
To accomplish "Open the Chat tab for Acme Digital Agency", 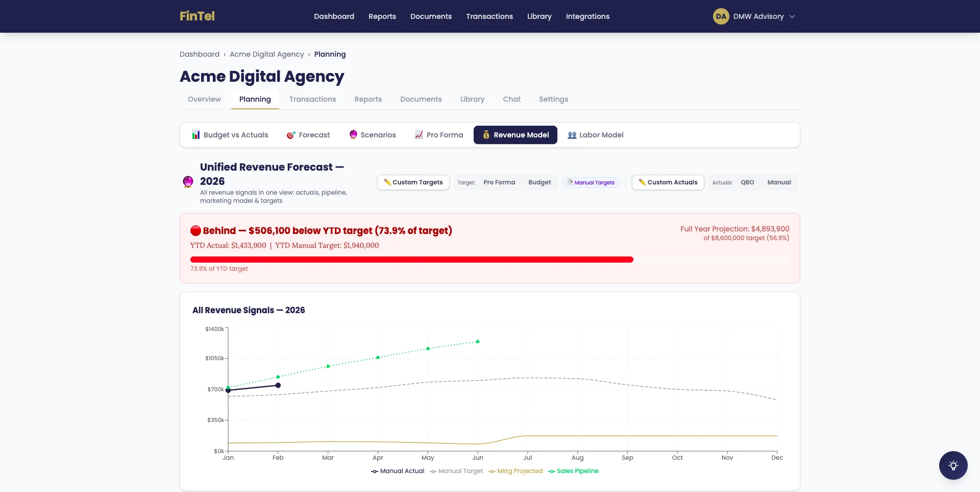I will click(511, 99).
